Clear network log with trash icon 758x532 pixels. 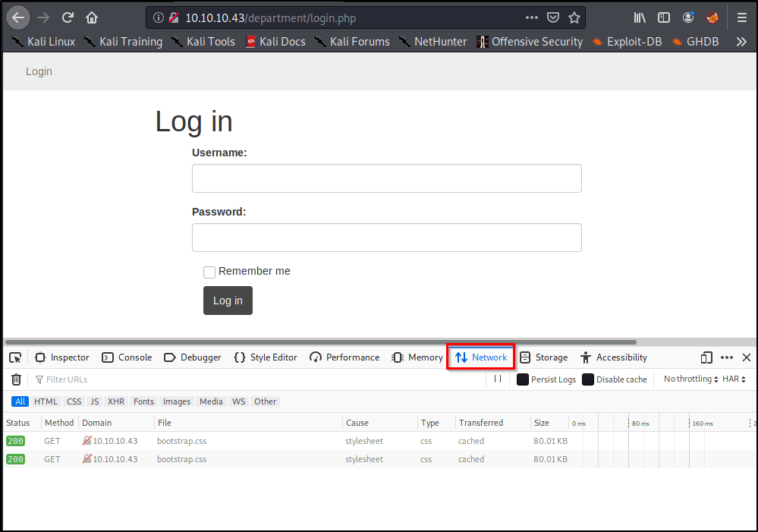point(16,379)
